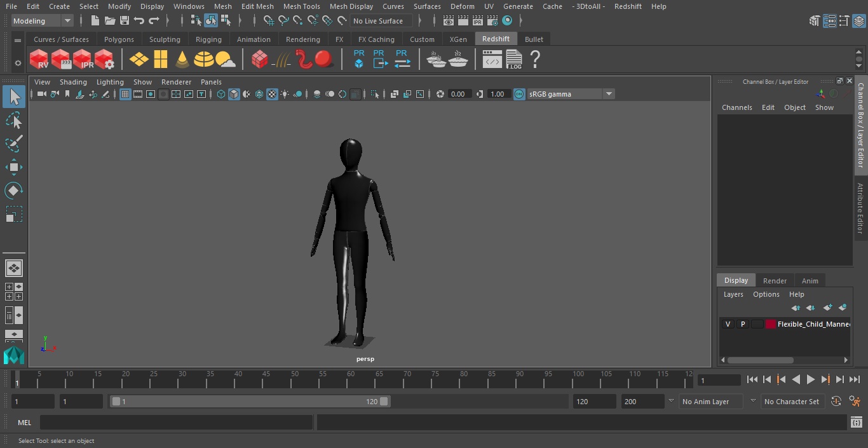Viewport: 868px width, 448px height.
Task: Open Render Settings clapperboard gear icon
Action: 492,21
